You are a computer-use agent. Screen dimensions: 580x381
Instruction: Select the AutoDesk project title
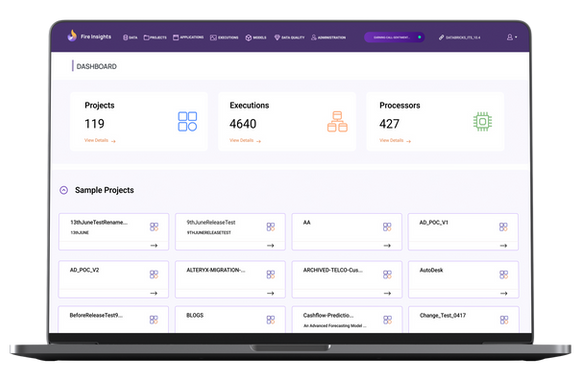pos(431,270)
